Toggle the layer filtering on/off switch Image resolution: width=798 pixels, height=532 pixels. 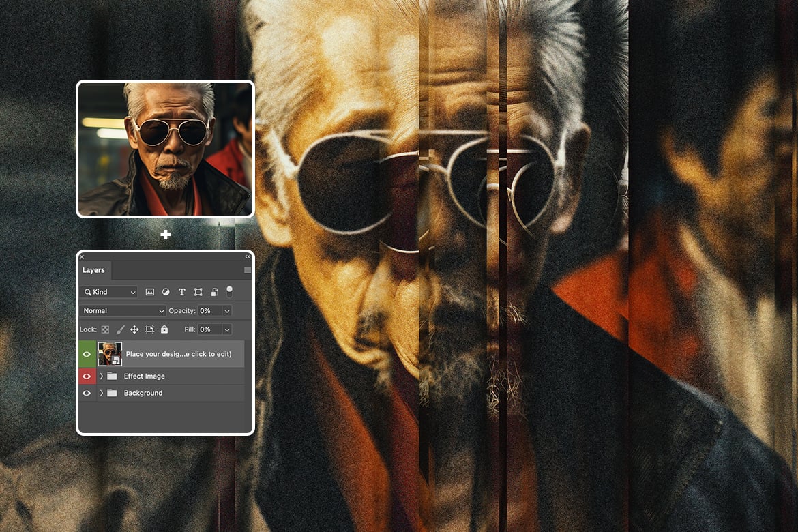point(230,292)
